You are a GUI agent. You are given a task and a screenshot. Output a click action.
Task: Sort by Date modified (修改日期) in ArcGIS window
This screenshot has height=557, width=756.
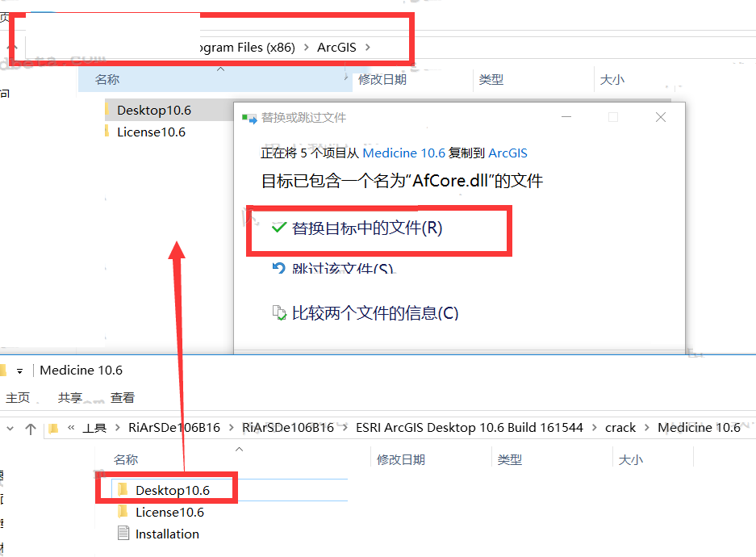[382, 80]
